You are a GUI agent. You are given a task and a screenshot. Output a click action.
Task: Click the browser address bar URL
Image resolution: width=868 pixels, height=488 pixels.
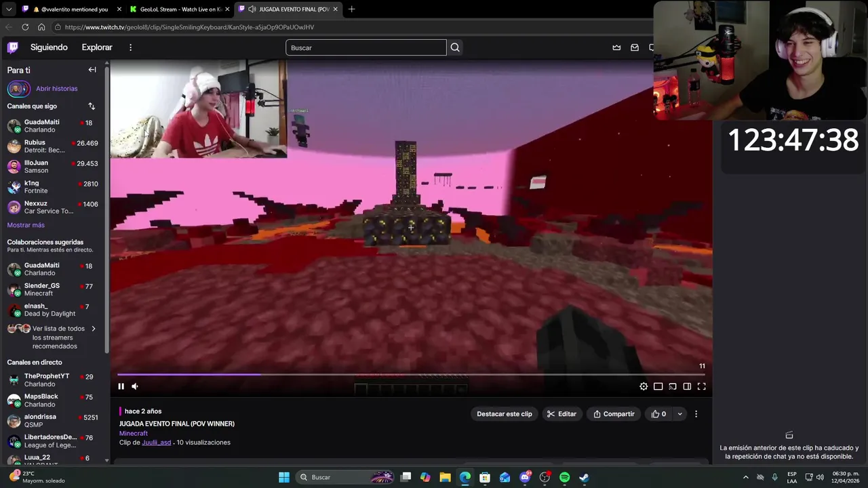pos(189,27)
